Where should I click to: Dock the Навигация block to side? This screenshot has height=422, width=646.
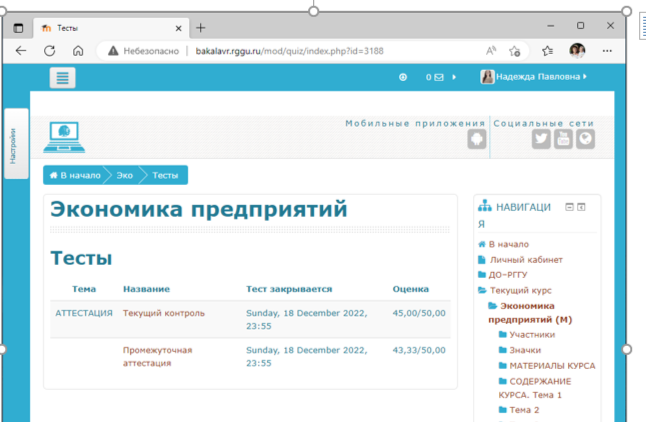pos(581,207)
